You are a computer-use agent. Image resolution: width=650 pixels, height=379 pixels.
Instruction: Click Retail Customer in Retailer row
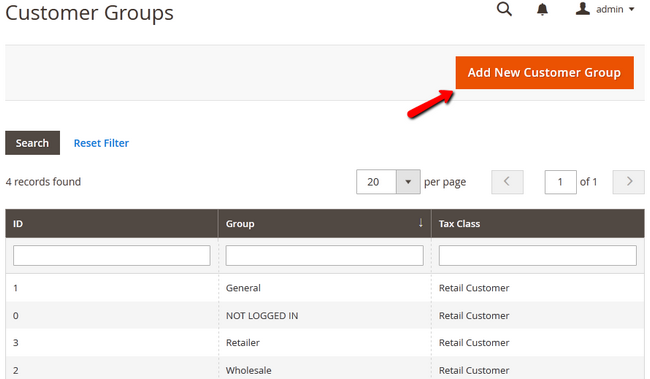pyautogui.click(x=474, y=343)
